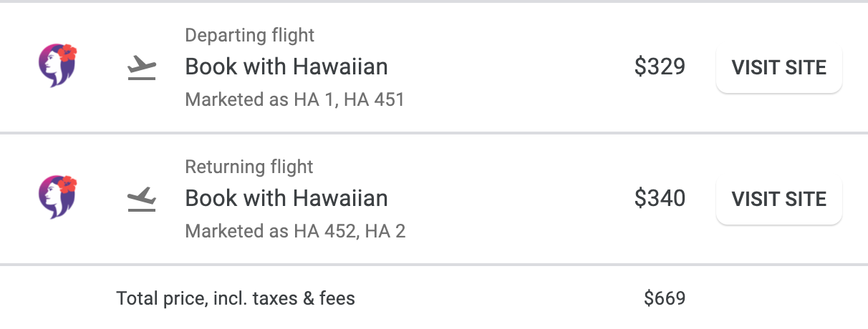Select the 'Total price, incl. taxes & fees' label
This screenshot has height=329, width=868.
(x=236, y=298)
